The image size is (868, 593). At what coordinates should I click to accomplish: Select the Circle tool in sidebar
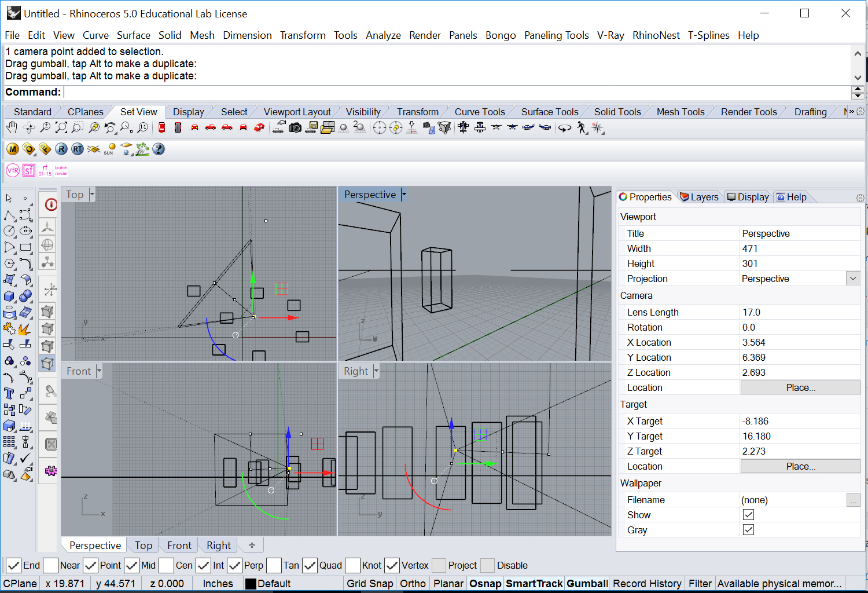click(9, 231)
